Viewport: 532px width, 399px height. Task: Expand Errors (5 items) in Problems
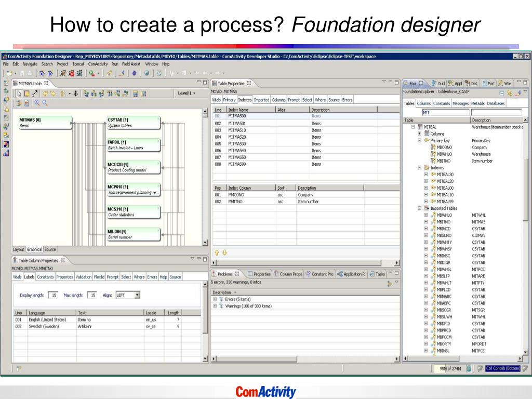(215, 299)
